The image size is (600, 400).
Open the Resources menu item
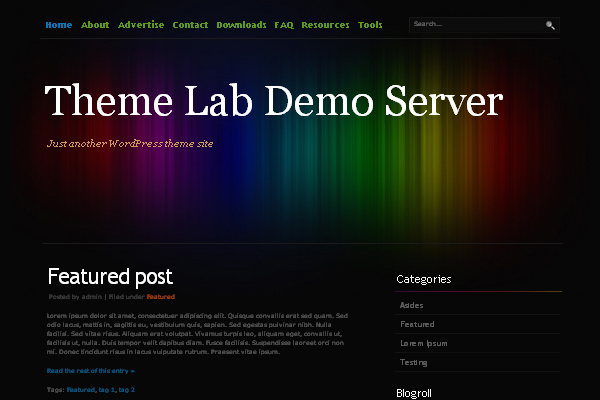point(325,25)
